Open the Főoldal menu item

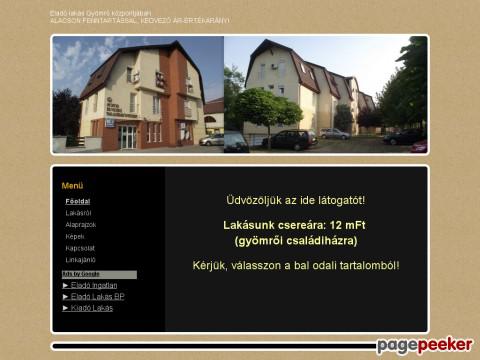coord(78,201)
